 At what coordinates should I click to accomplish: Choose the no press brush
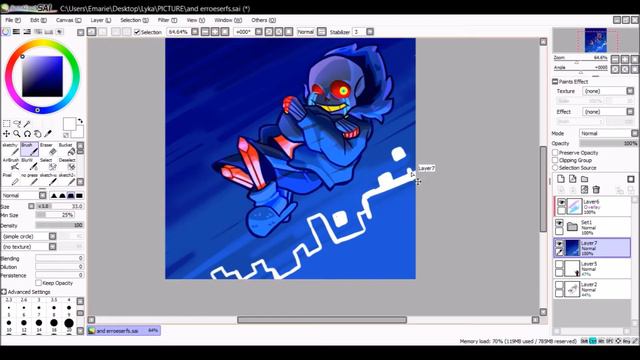(29, 179)
